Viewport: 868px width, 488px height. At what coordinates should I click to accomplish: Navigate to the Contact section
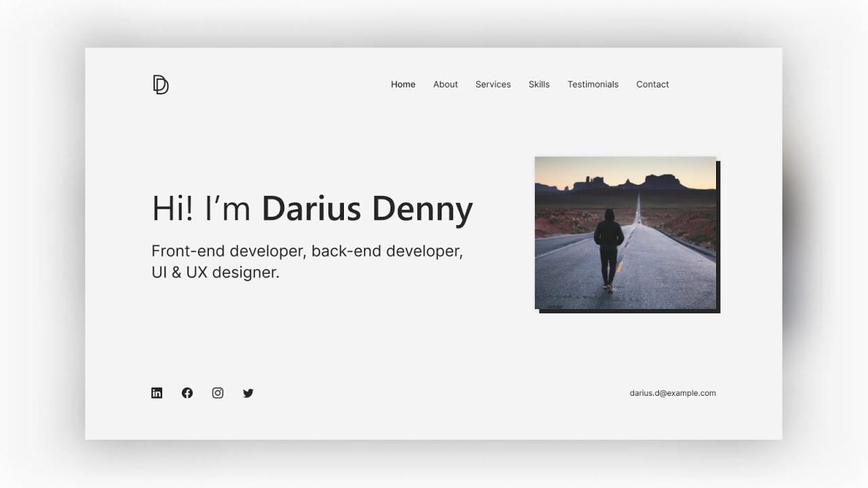pyautogui.click(x=652, y=85)
